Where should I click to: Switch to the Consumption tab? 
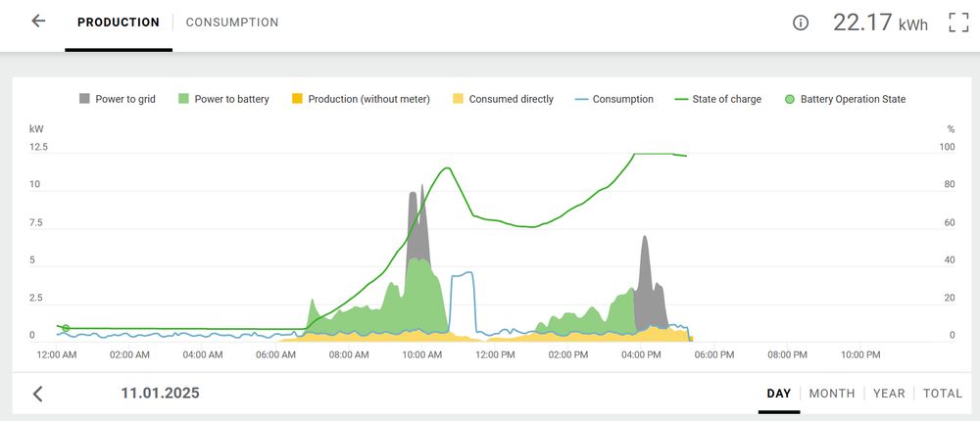click(x=232, y=23)
